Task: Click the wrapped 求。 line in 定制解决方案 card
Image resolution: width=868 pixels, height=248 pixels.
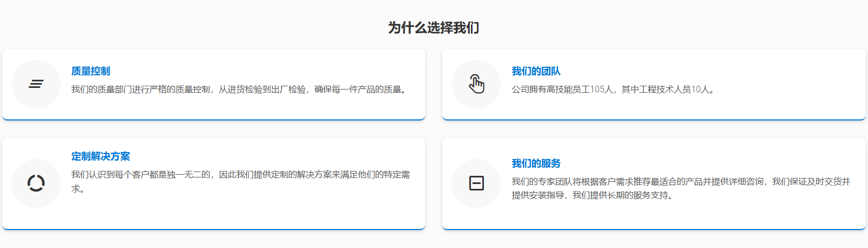Action: [x=78, y=189]
